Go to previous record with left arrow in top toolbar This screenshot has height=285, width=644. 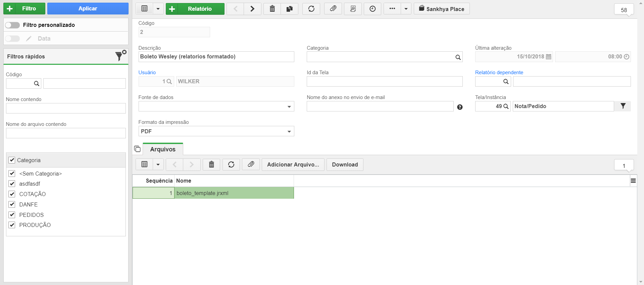(236, 9)
